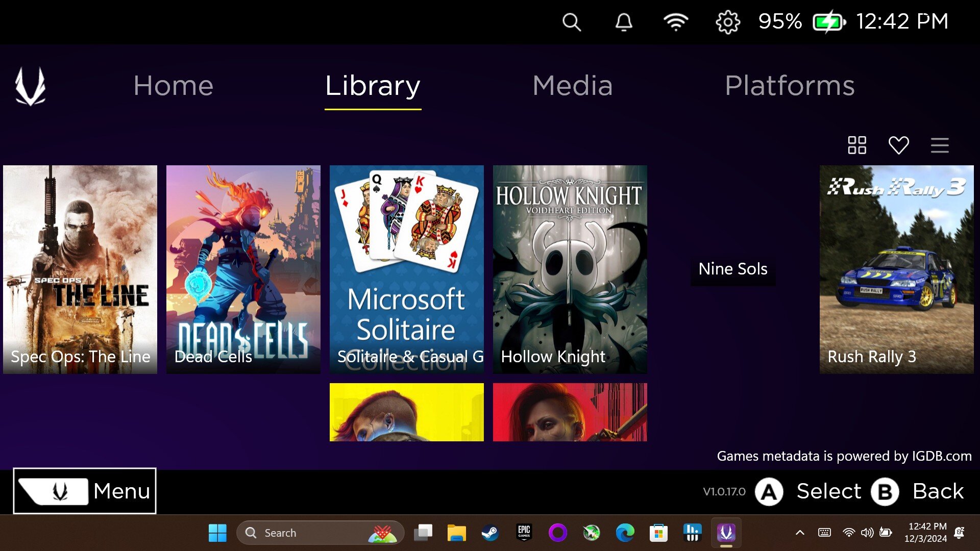The height and width of the screenshot is (551, 980).
Task: Switch to the Media tab
Action: tap(572, 85)
